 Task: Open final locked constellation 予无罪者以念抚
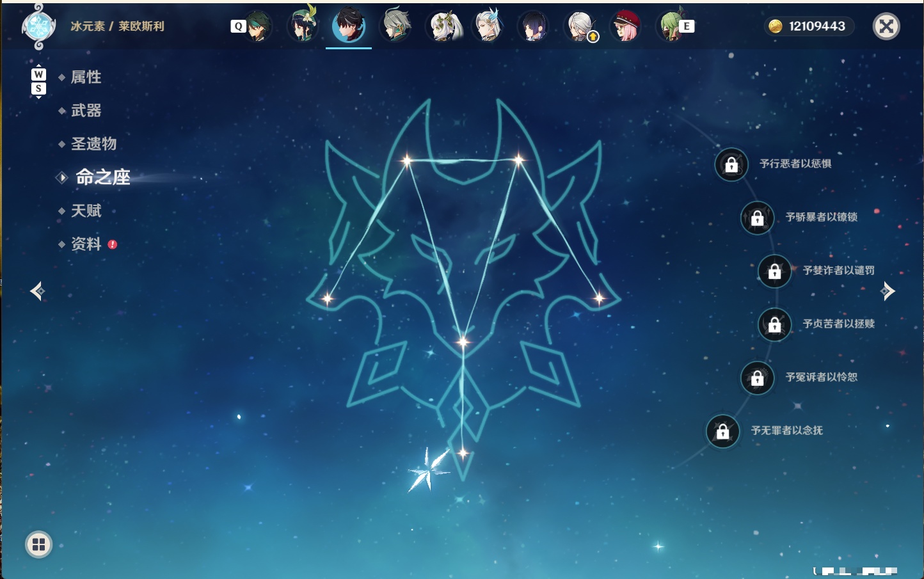tap(723, 432)
